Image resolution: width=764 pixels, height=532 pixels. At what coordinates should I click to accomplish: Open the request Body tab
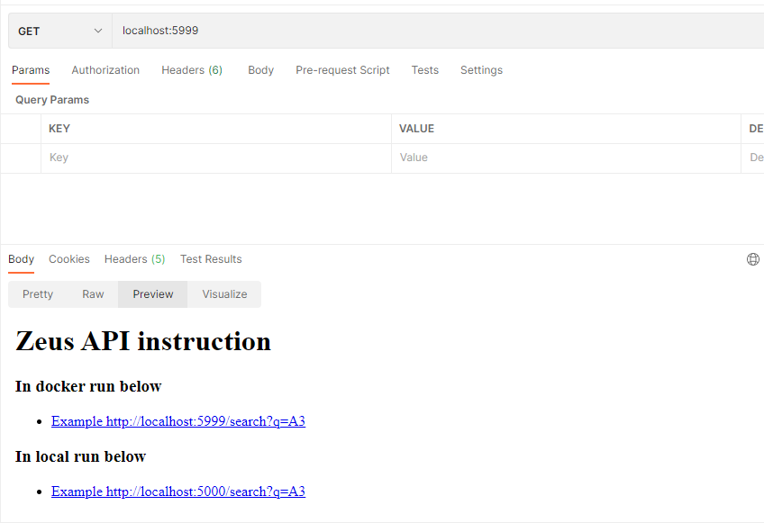click(x=260, y=70)
